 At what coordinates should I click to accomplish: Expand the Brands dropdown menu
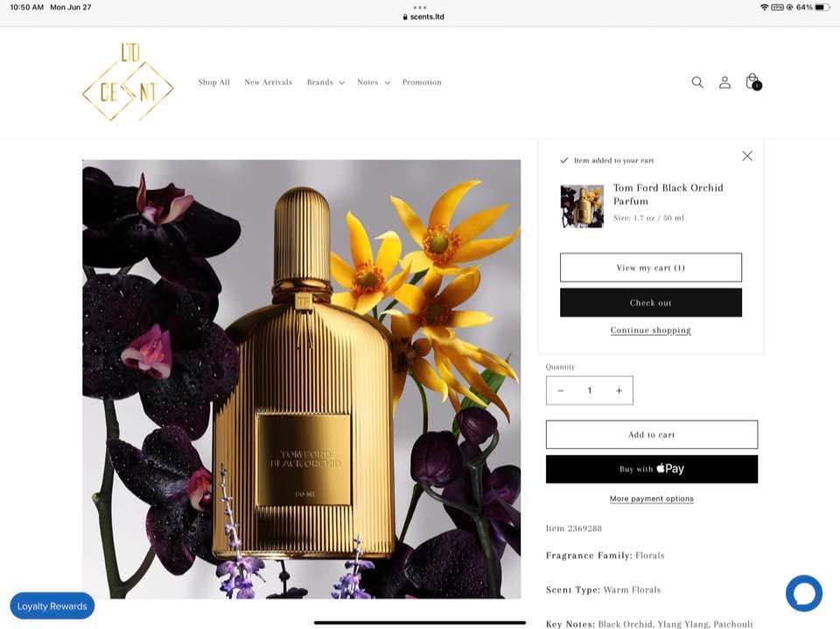pyautogui.click(x=325, y=82)
